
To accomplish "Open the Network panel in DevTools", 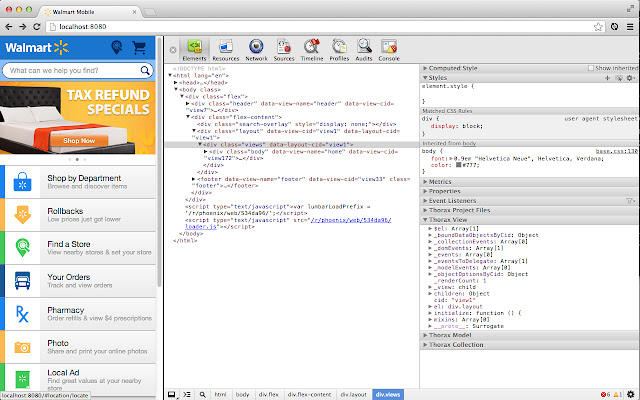I will tap(255, 48).
